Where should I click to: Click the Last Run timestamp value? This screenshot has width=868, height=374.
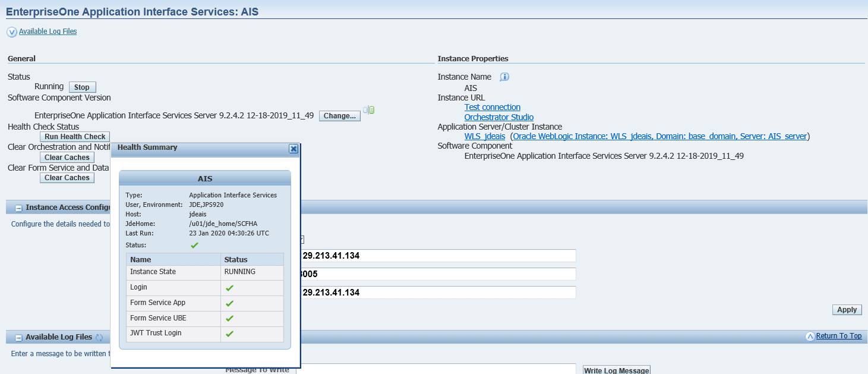(229, 233)
